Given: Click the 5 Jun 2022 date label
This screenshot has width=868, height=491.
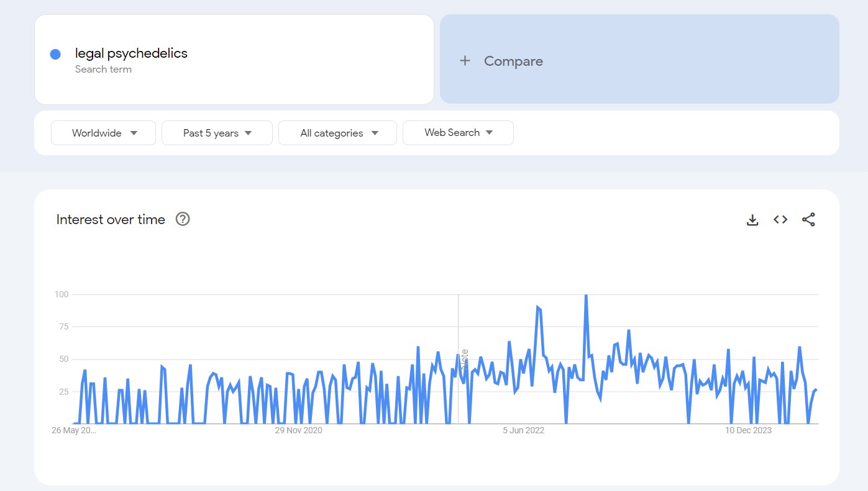Looking at the screenshot, I should coord(523,430).
